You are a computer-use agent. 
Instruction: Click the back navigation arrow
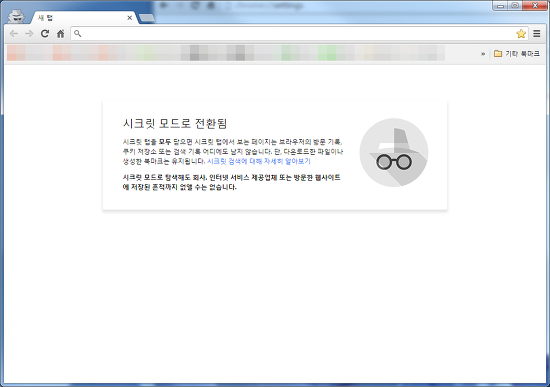pyautogui.click(x=14, y=34)
